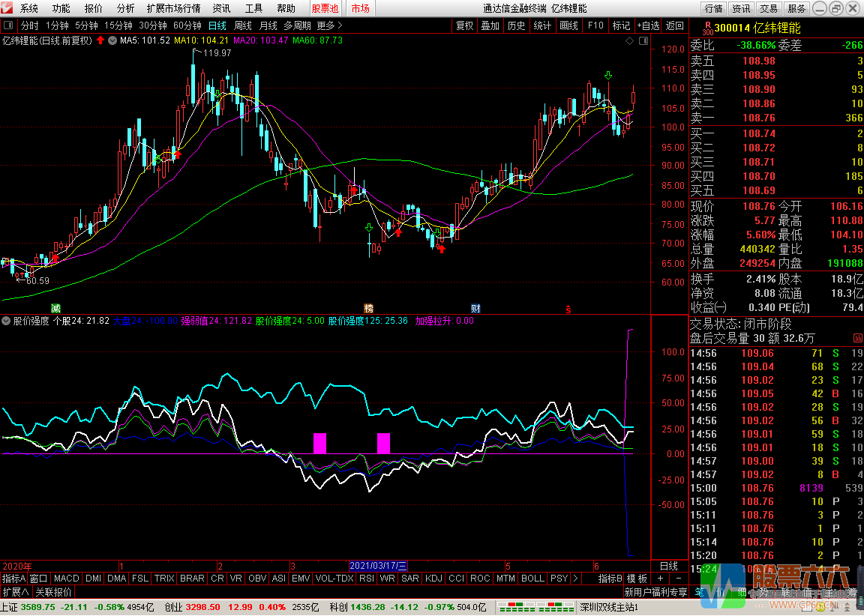Click the 2021/03/17 date marker on the timeline

click(378, 565)
